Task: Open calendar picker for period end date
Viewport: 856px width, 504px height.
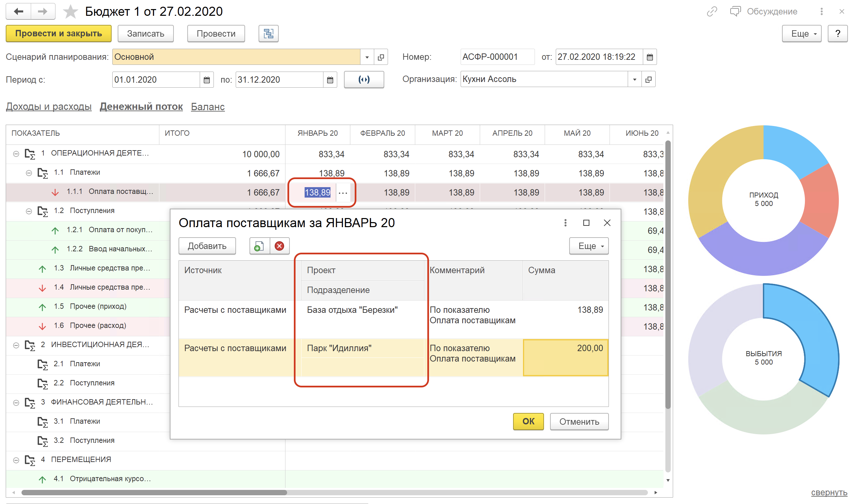Action: coord(329,80)
